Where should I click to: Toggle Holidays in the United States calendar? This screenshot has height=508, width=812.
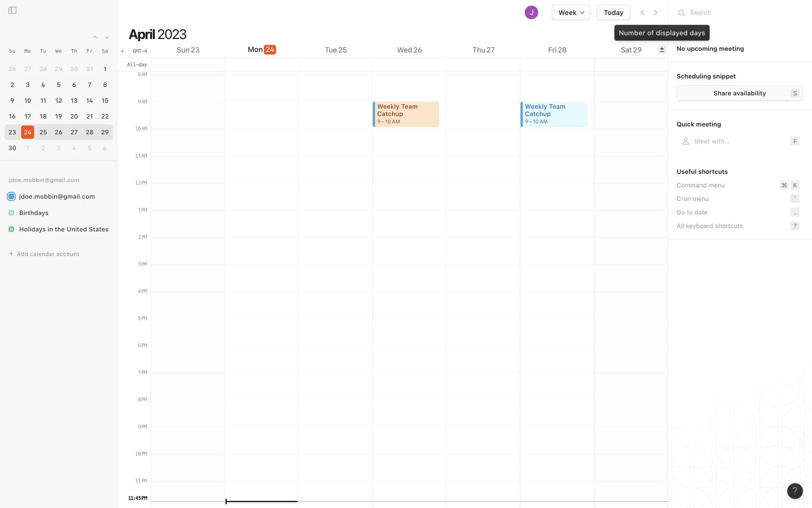coord(11,229)
